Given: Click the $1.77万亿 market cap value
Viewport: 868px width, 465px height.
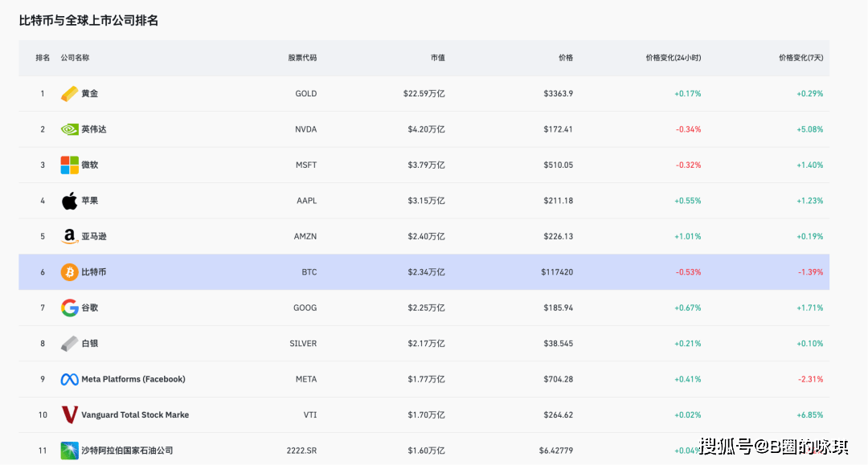Looking at the screenshot, I should pyautogui.click(x=426, y=379).
